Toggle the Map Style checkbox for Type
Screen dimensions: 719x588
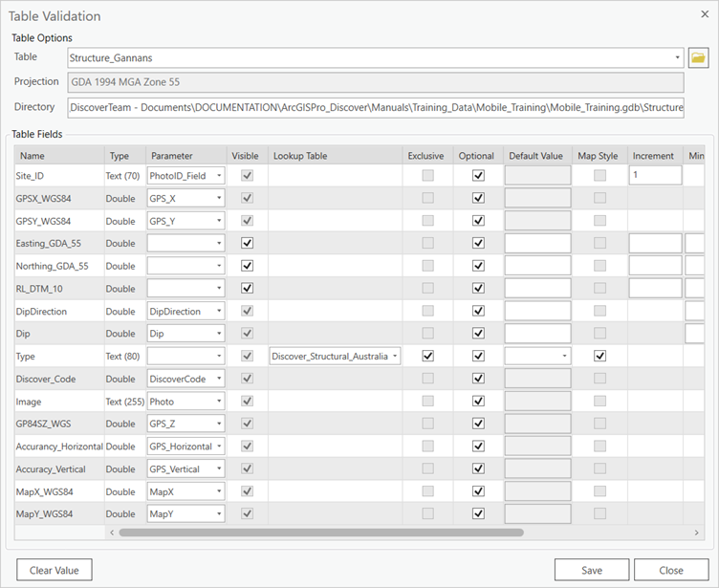[x=599, y=357]
